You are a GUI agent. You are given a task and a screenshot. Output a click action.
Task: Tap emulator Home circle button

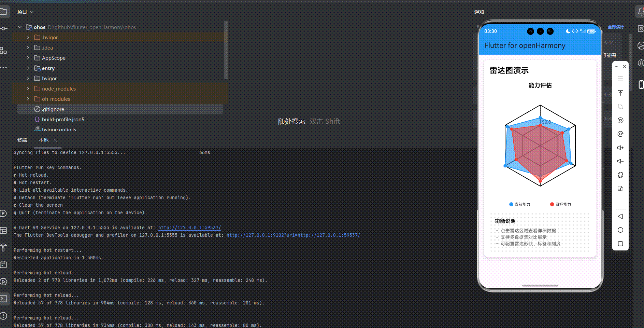(x=620, y=230)
